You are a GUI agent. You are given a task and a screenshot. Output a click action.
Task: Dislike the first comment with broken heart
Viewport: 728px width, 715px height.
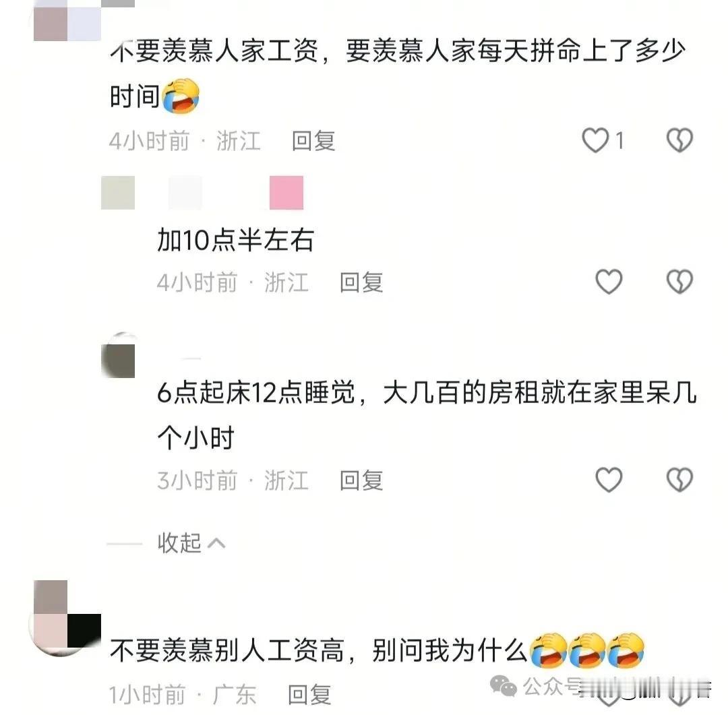coord(679,140)
